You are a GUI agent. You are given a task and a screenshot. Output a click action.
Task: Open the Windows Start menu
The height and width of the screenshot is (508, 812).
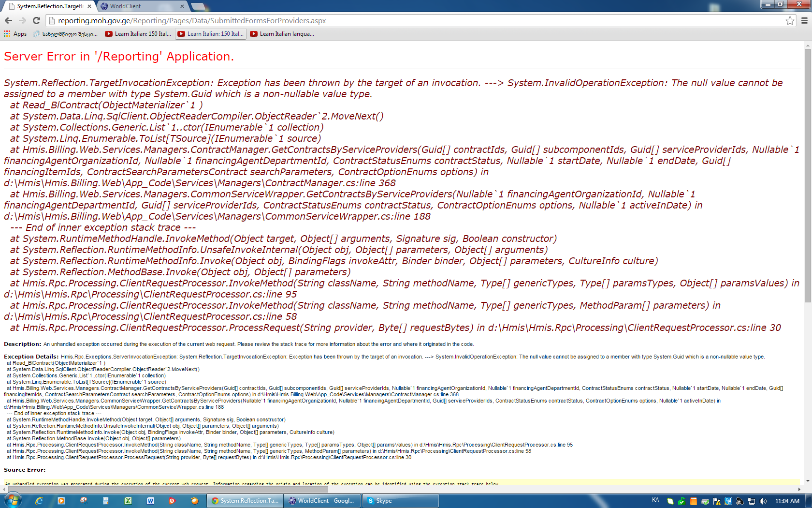pos(12,500)
